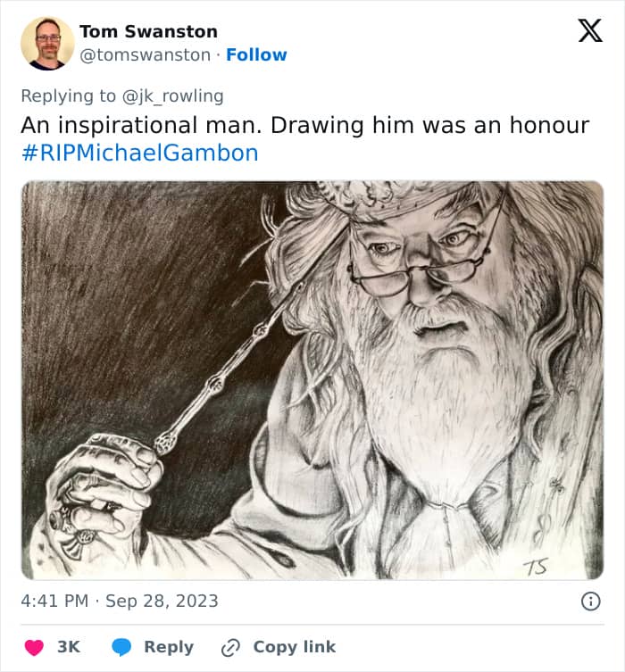
Task: Click the X logo icon
Action: (590, 30)
